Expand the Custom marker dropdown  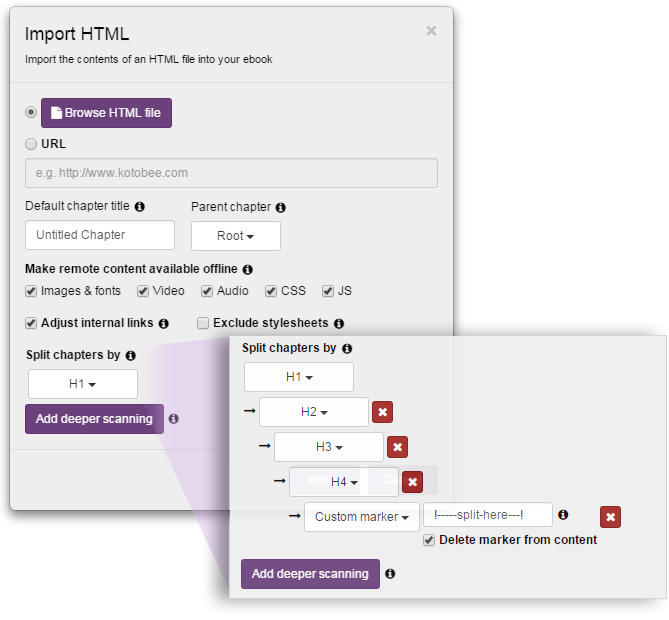pos(361,517)
